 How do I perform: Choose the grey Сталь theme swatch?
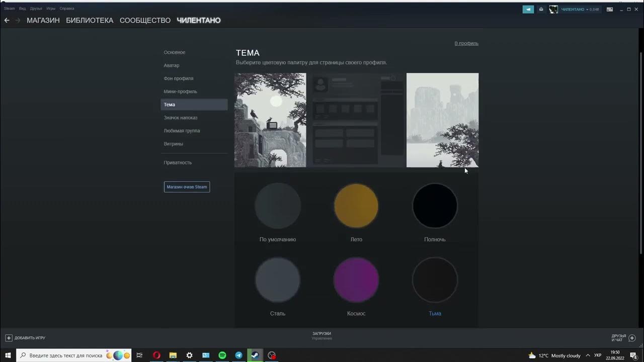pos(278,280)
